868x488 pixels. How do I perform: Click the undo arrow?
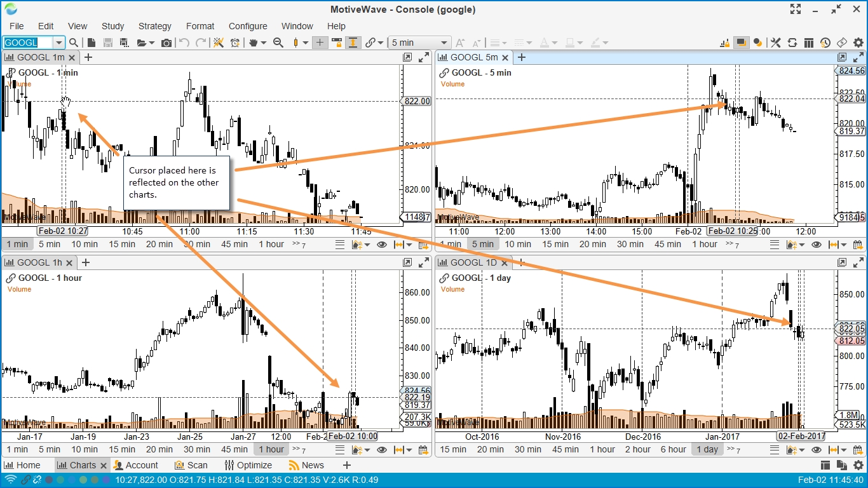[184, 43]
